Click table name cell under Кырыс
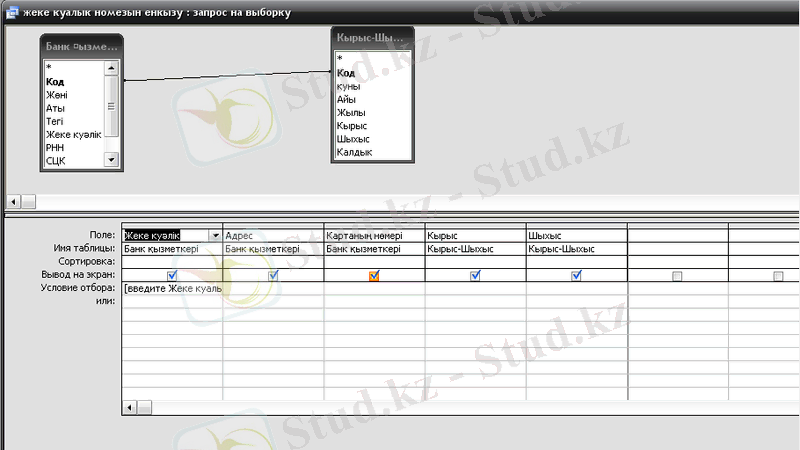 click(475, 249)
